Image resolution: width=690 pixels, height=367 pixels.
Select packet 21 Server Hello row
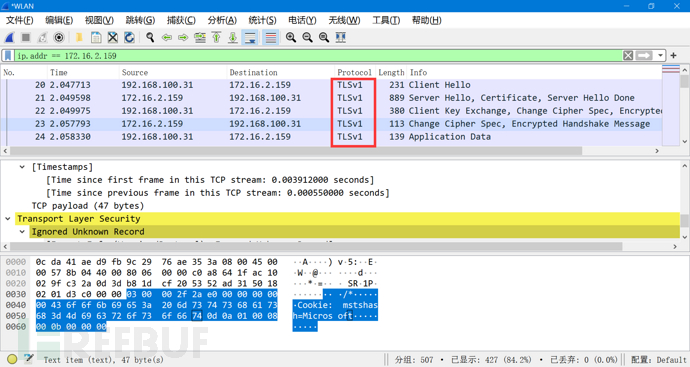[331, 98]
